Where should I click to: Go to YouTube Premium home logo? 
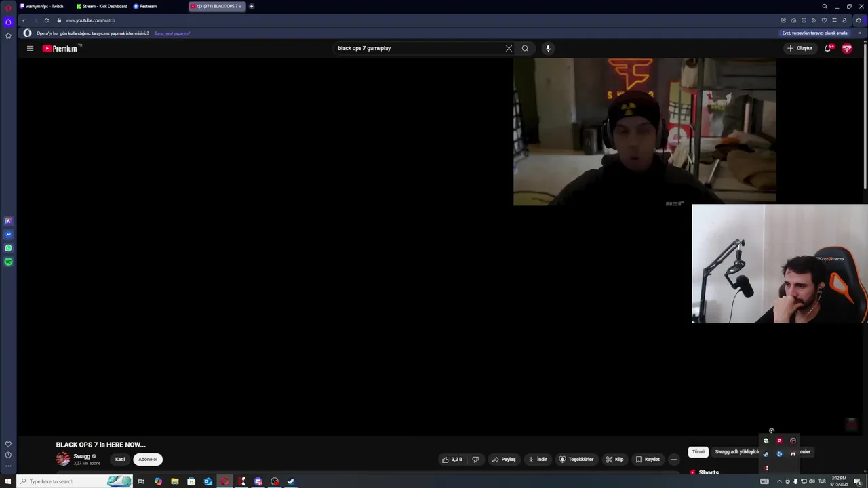coord(61,48)
